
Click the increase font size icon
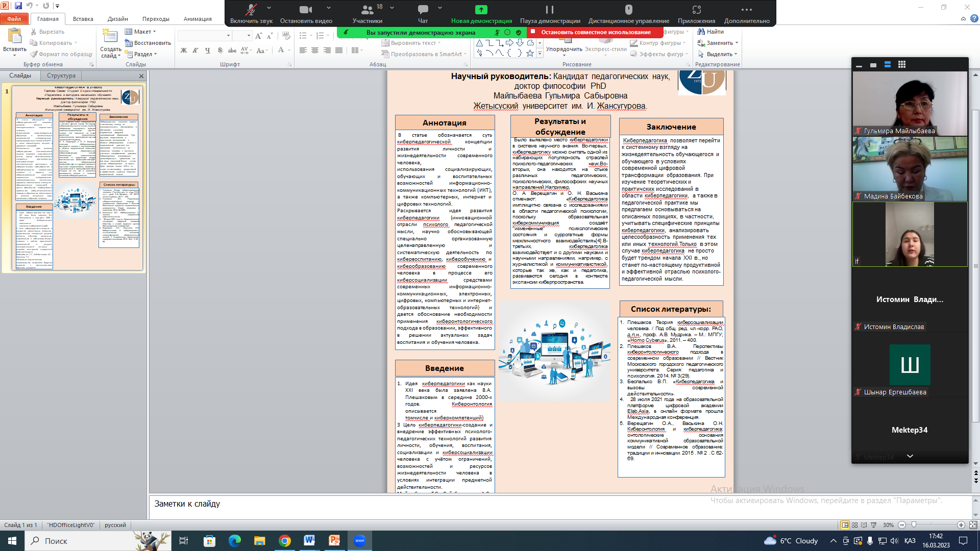(258, 36)
